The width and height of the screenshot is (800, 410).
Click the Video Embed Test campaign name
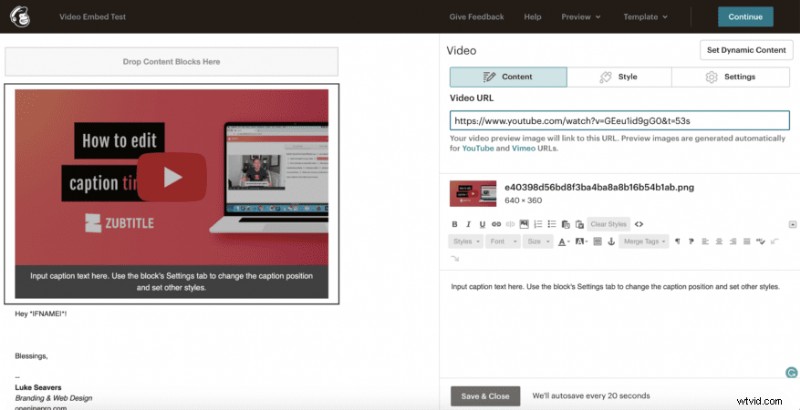click(92, 17)
